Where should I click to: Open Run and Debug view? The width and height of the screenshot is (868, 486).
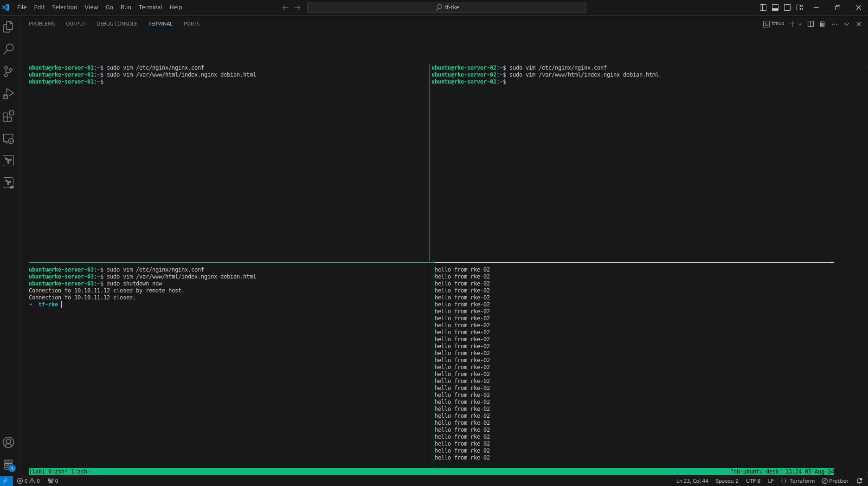coord(8,94)
